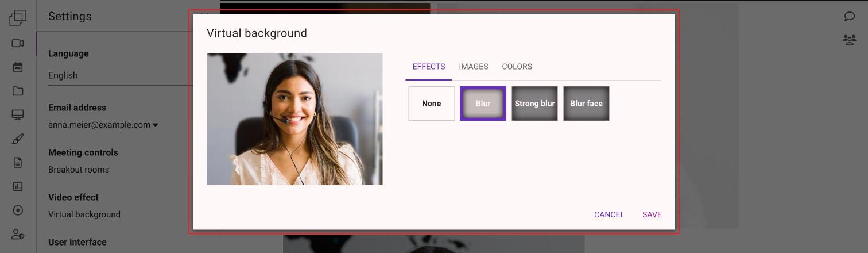The height and width of the screenshot is (253, 868).
Task: Open the chat speech bubble icon
Action: coord(850,16)
